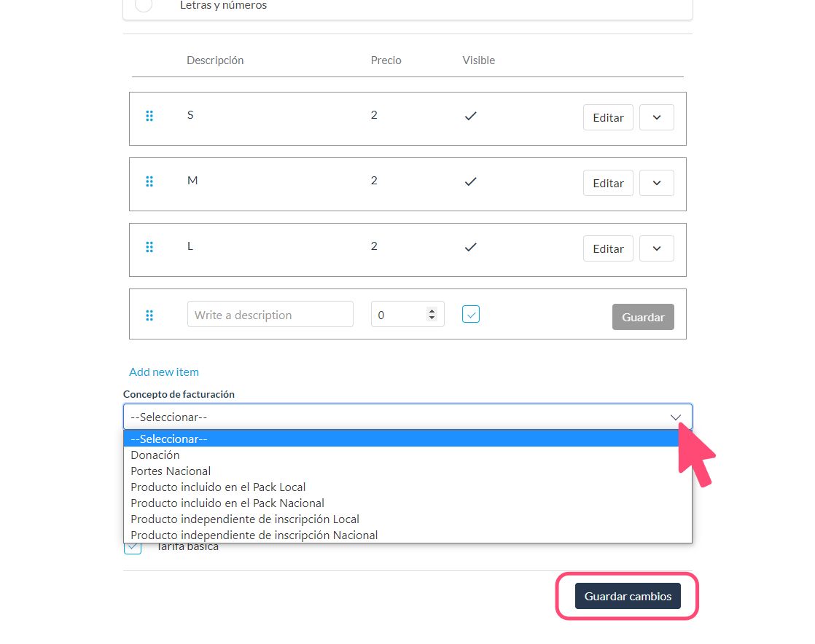Choose Donación from the billing list

155,455
